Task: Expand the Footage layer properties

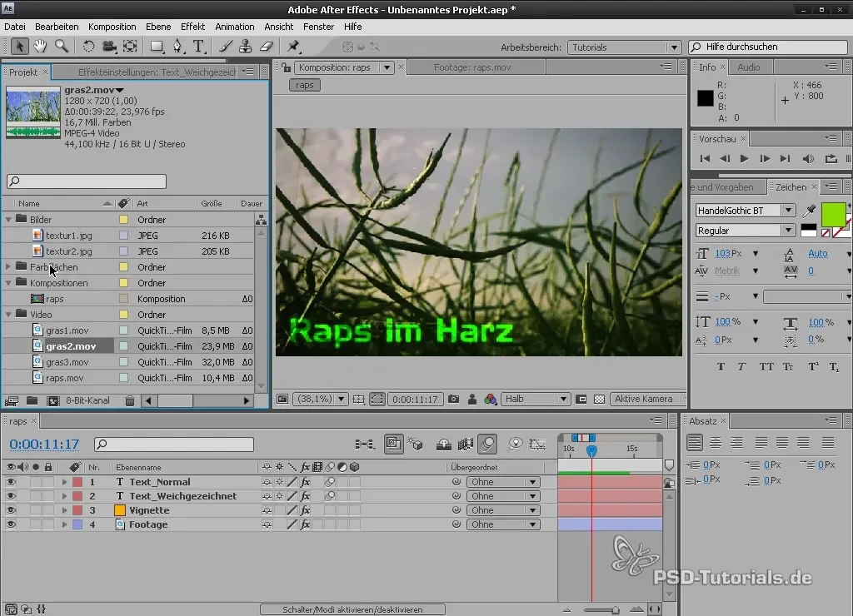Action: [x=64, y=524]
